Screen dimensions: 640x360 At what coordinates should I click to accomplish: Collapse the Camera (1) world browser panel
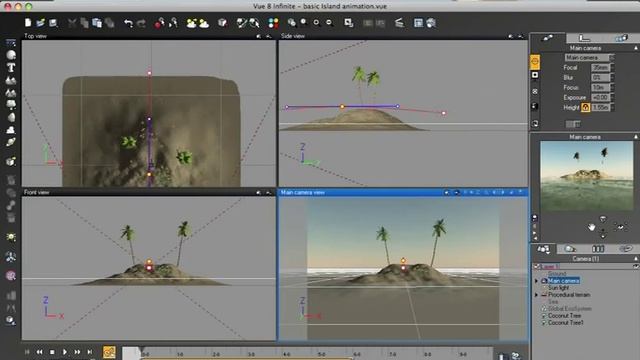tap(636, 259)
